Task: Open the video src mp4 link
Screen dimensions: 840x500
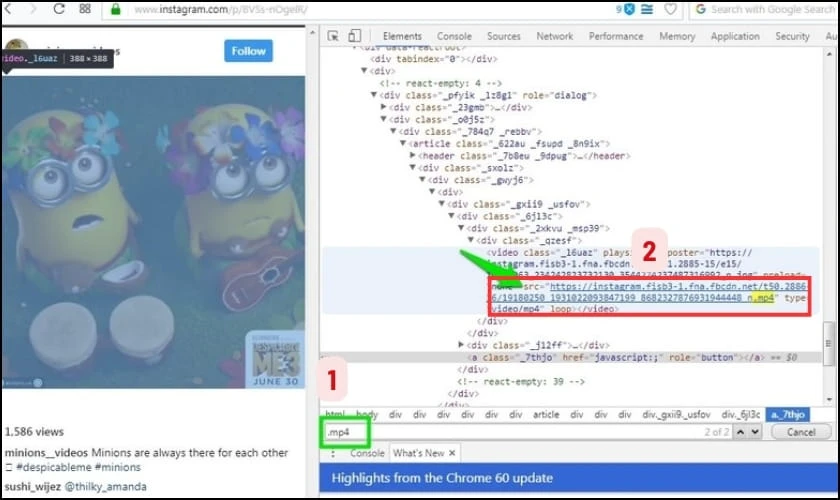Action: (678, 292)
